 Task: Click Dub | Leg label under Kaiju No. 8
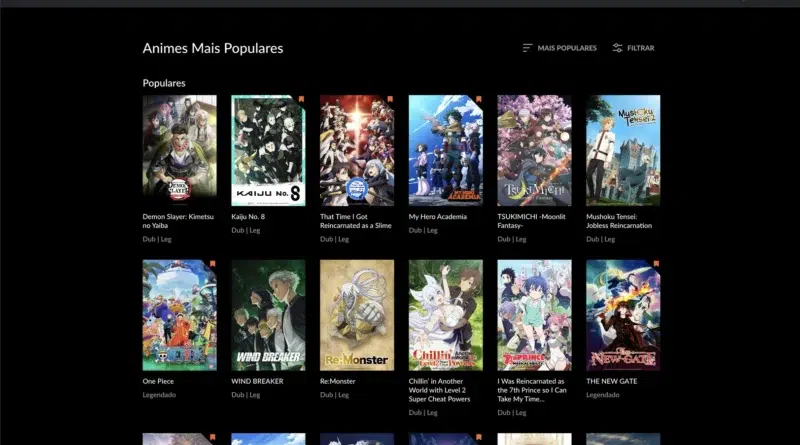tap(245, 230)
